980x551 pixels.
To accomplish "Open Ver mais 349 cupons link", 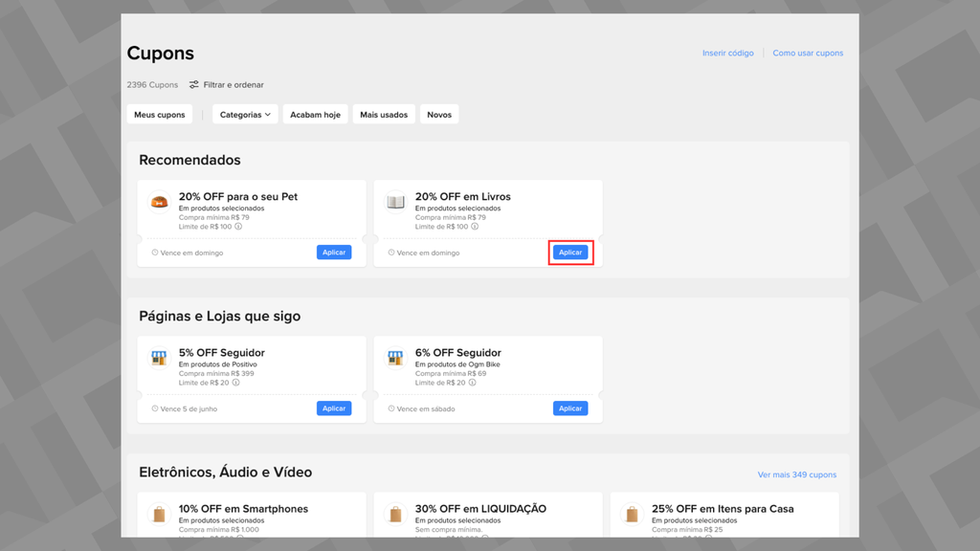I will click(x=797, y=474).
